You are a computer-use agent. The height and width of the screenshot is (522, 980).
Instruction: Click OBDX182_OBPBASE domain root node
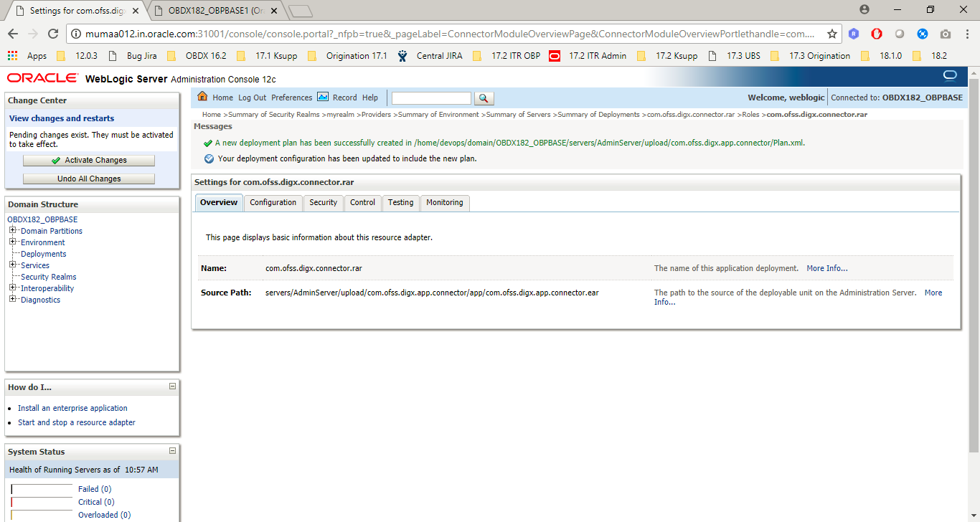tap(42, 219)
